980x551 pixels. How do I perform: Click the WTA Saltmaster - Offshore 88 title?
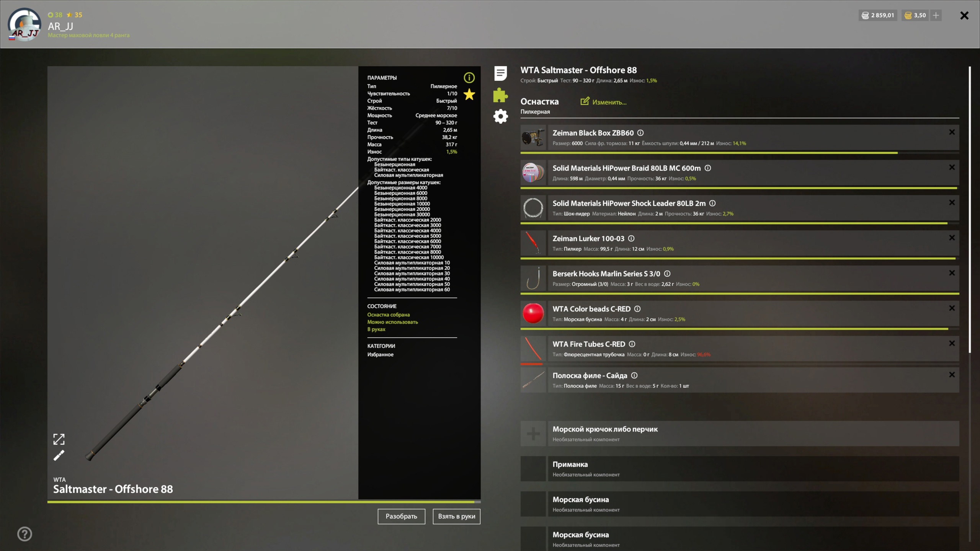[578, 70]
